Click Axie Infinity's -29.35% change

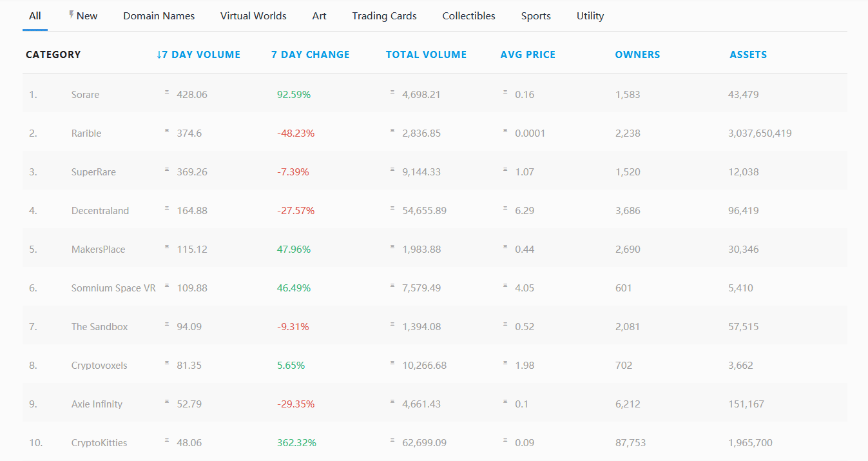pyautogui.click(x=296, y=404)
